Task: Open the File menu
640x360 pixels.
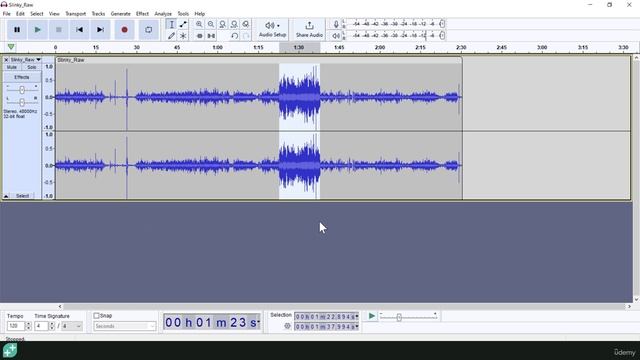Action: [7, 13]
